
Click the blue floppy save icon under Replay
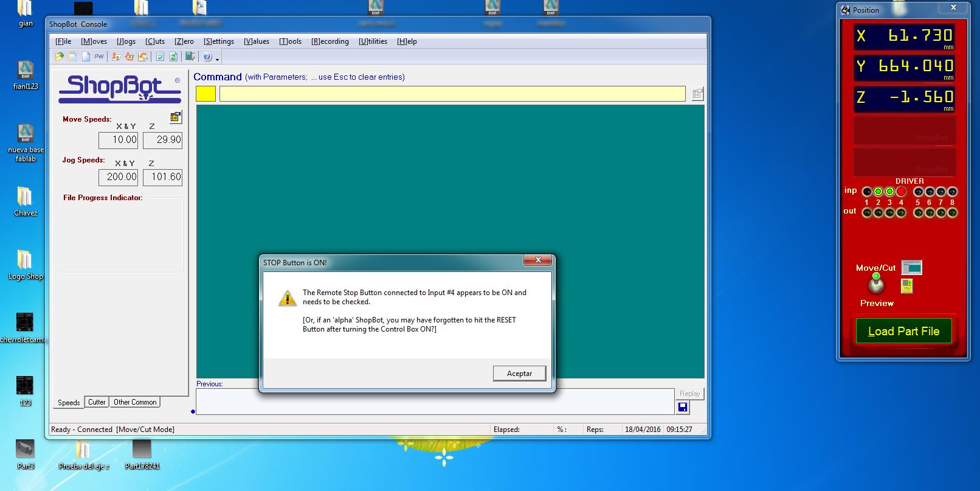pos(682,407)
